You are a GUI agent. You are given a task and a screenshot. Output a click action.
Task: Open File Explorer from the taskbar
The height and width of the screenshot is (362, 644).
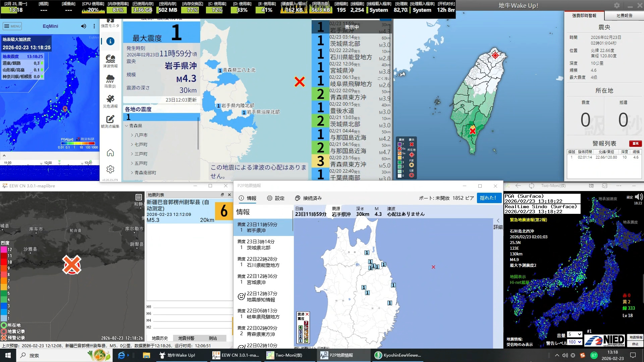click(147, 355)
